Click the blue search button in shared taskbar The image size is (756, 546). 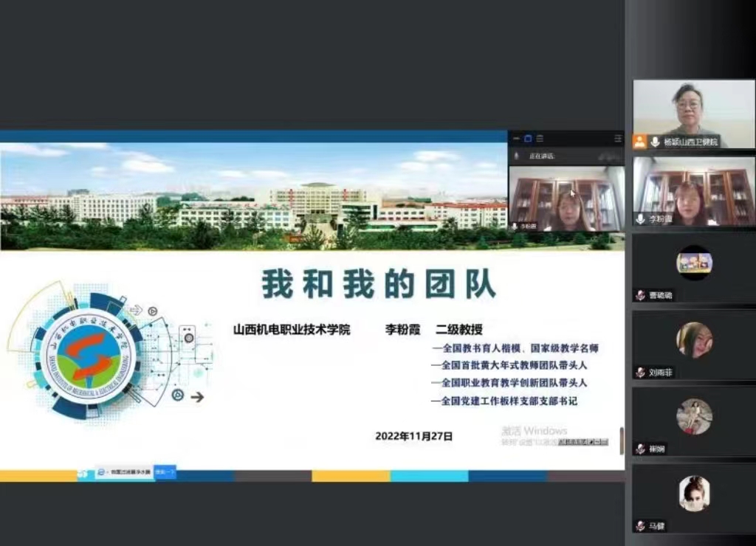coord(165,472)
